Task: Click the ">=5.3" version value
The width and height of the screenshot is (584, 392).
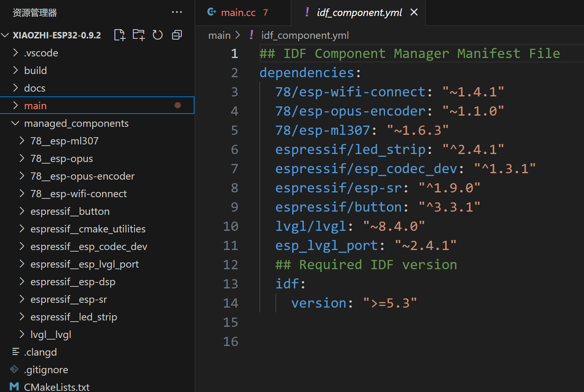Action: click(x=390, y=303)
